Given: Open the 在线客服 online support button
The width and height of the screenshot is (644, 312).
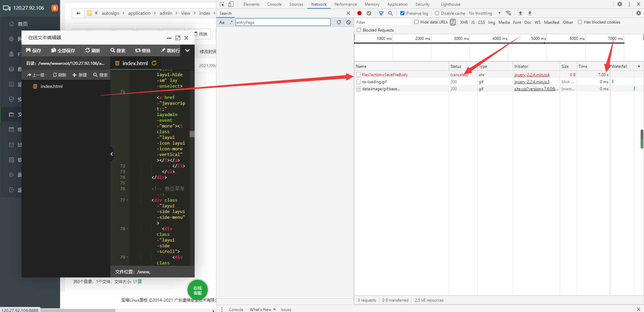Looking at the screenshot, I should tap(198, 290).
